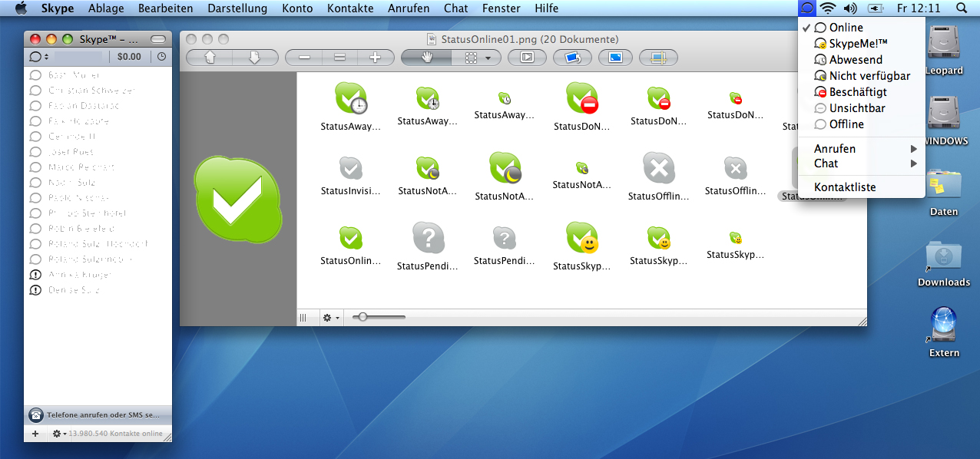
Task: Click "Telefone anrufen oder SMS se…" bar
Action: pos(98,414)
